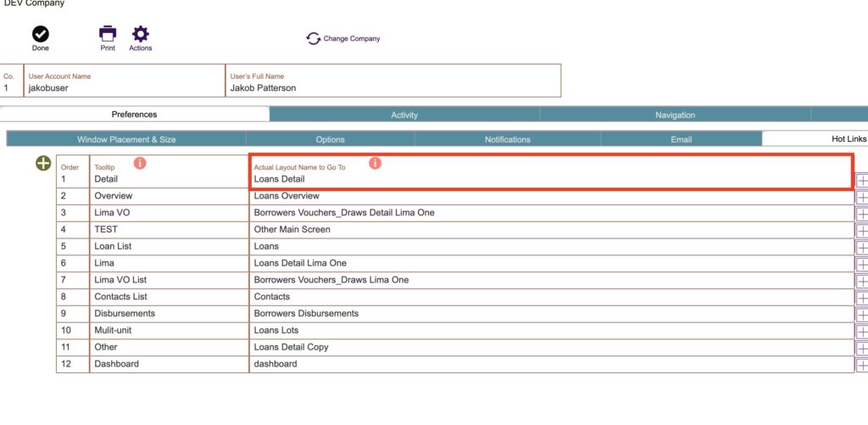
Task: Switch to the Activity tab
Action: [404, 115]
